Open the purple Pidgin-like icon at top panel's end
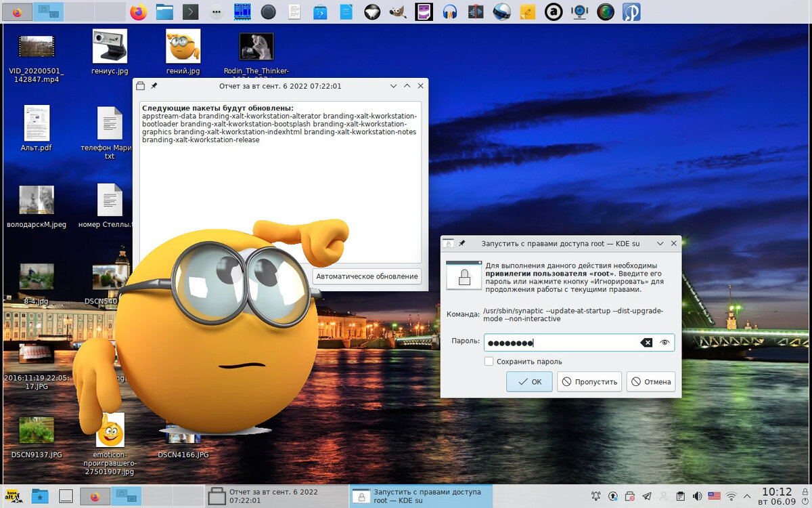The height and width of the screenshot is (508, 812). click(x=631, y=12)
